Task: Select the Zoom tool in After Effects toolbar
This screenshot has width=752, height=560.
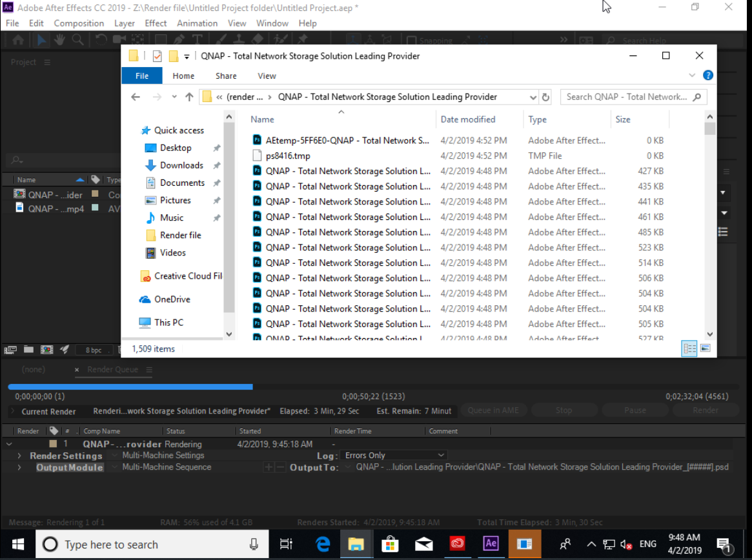Action: (77, 40)
